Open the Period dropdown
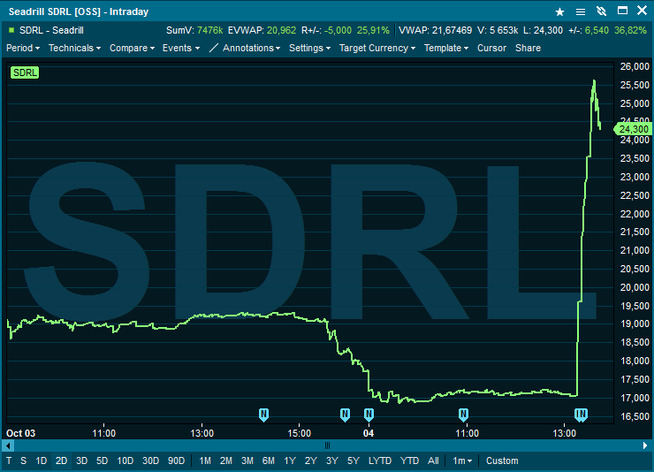654x472 pixels. point(23,48)
